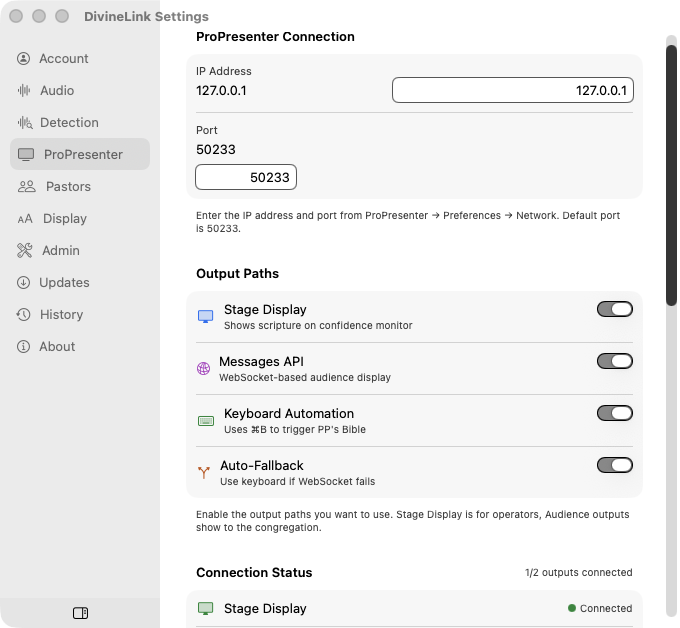Toggle the Messages API switch
Screen dimensions: 680x628
[x=615, y=361]
